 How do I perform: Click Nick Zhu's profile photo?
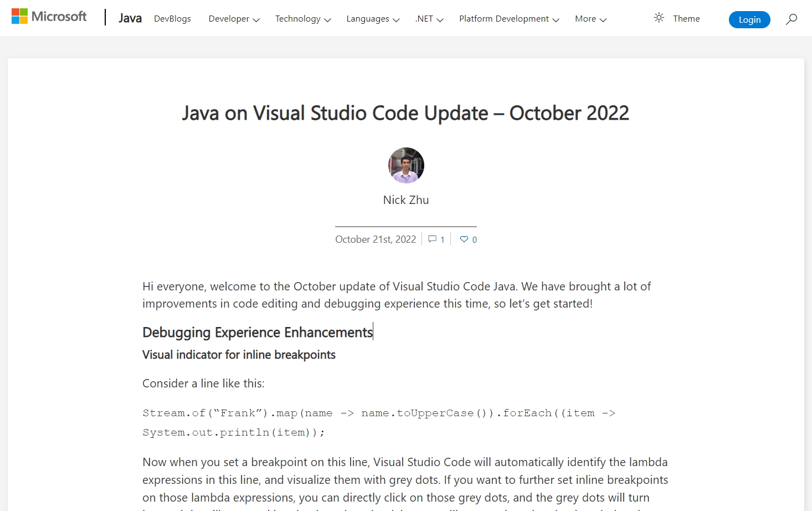tap(405, 165)
